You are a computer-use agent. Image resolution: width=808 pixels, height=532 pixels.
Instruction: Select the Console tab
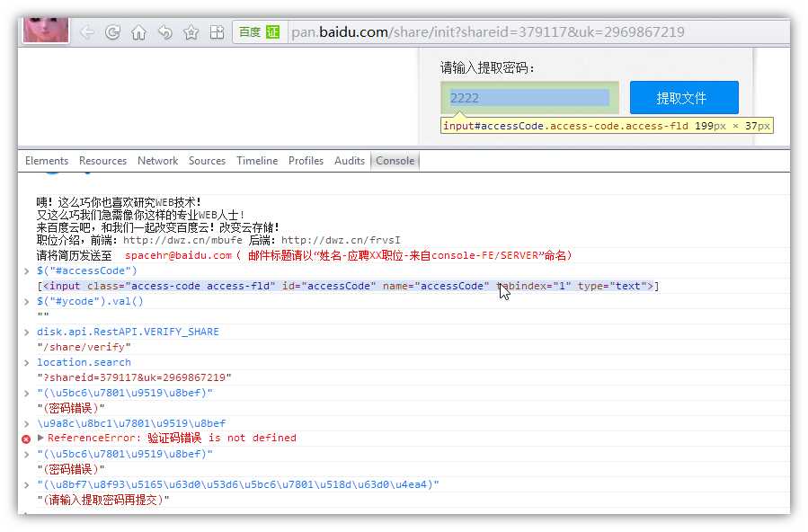click(395, 161)
